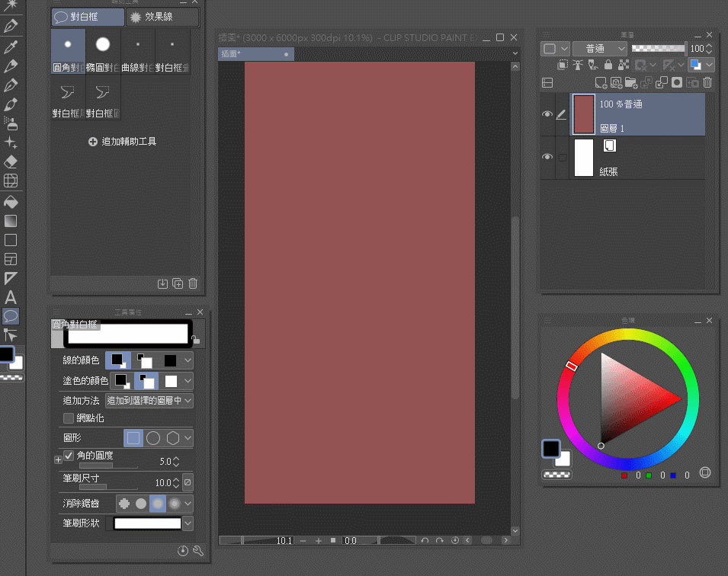Select the Fill bucket tool
728x576 pixels.
tap(11, 202)
